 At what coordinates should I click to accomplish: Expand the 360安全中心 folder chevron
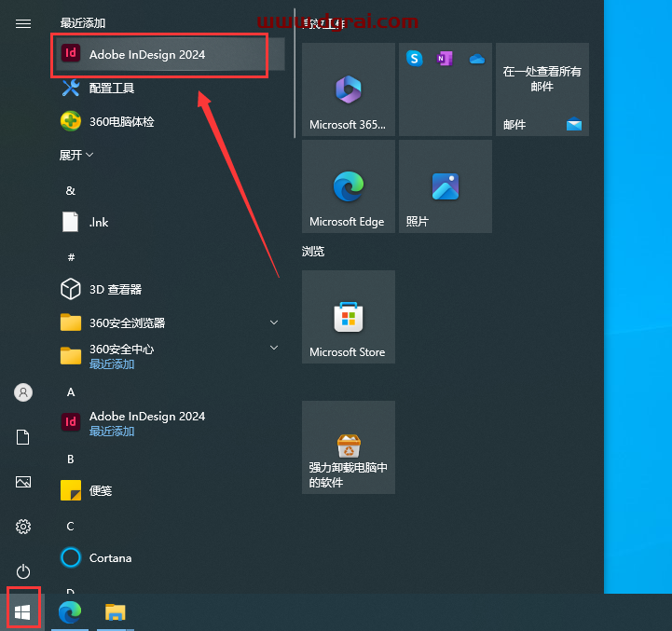pos(274,348)
